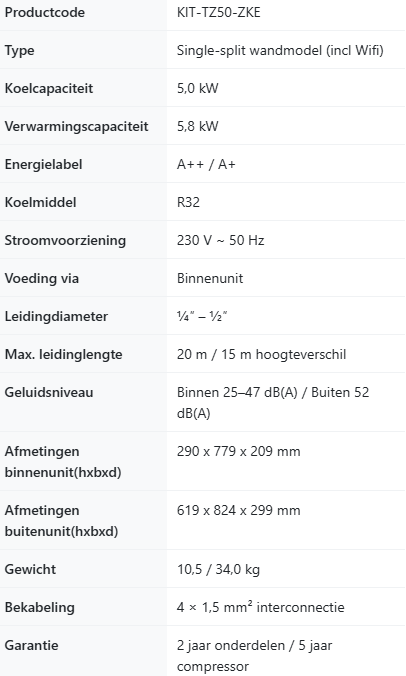Select the 5,8 kW heating capacity value
Image resolution: width=406 pixels, height=676 pixels.
197,126
